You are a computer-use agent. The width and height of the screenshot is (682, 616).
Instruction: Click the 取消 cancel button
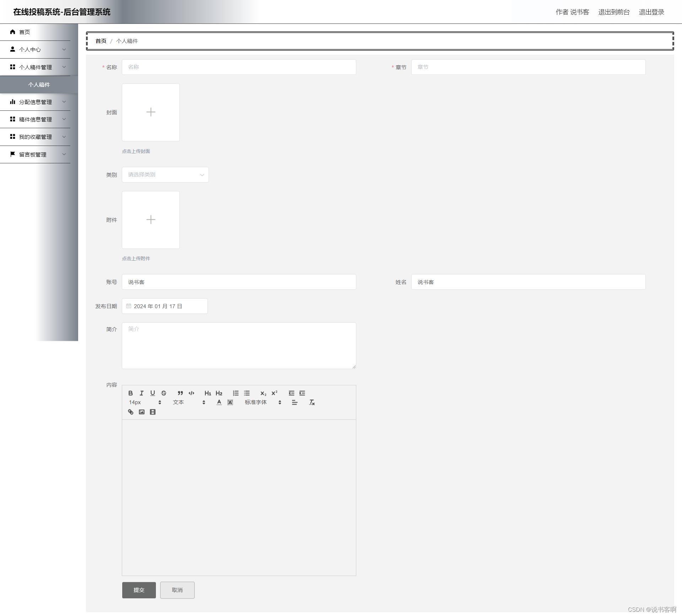coord(177,590)
